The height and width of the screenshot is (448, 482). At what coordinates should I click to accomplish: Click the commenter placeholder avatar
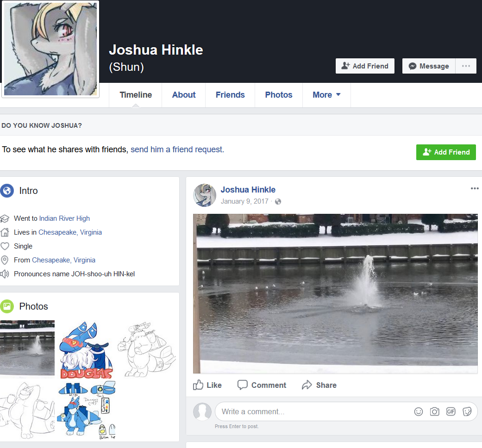tap(202, 411)
